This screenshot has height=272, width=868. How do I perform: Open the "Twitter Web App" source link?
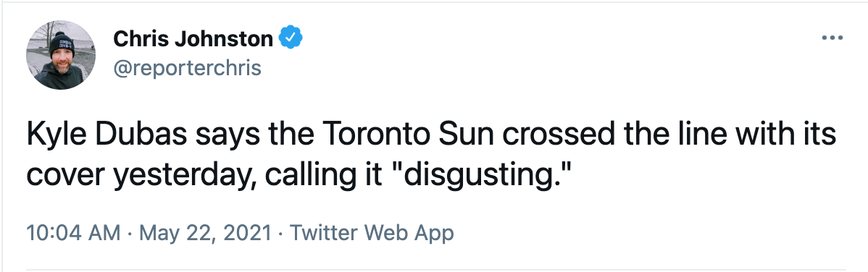pyautogui.click(x=372, y=233)
